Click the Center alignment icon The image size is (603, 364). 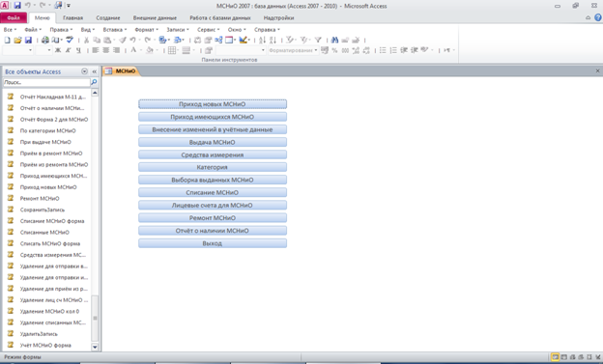(105, 50)
